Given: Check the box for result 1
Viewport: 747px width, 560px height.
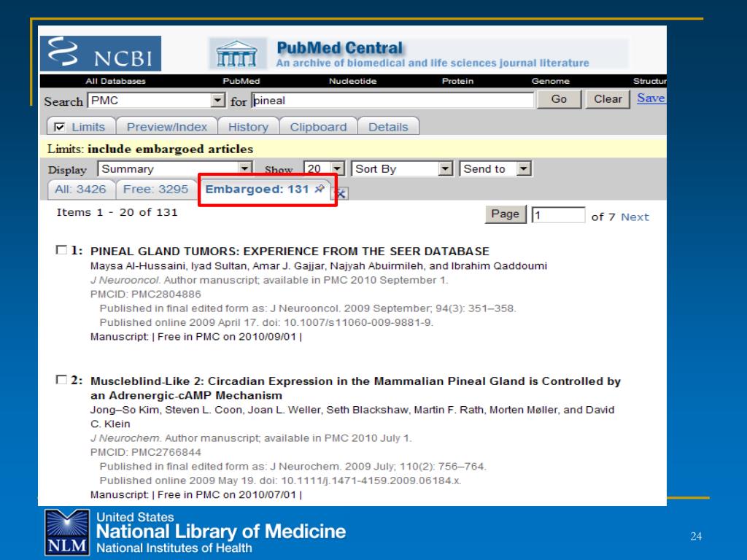Looking at the screenshot, I should point(61,250).
